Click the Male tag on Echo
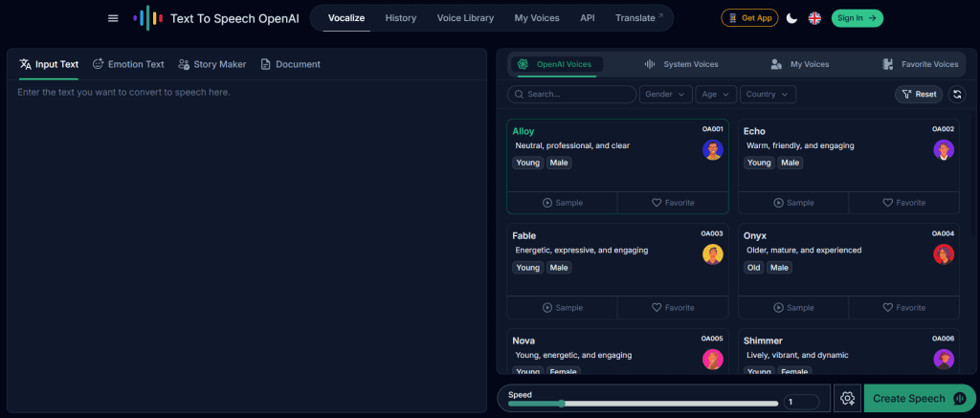980x418 pixels. (x=790, y=163)
